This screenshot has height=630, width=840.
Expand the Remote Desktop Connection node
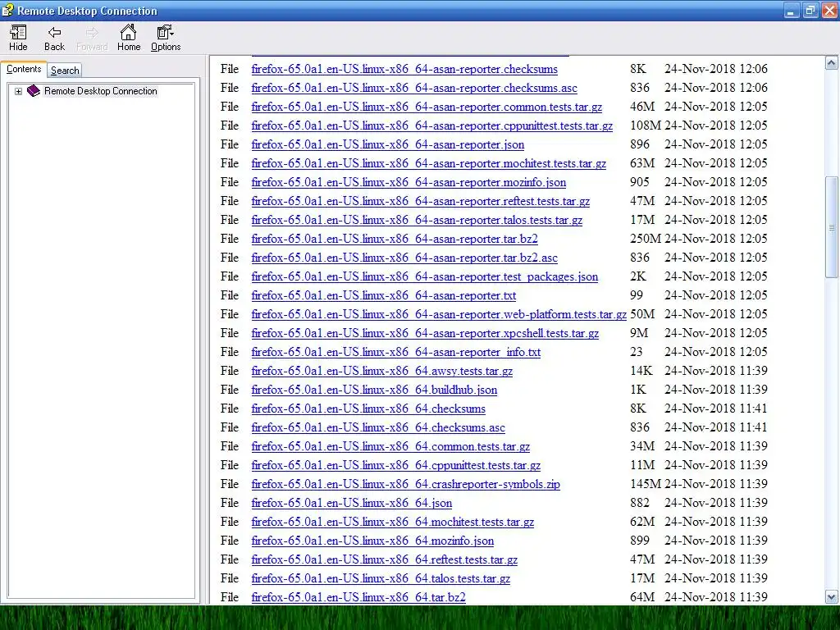[x=18, y=91]
